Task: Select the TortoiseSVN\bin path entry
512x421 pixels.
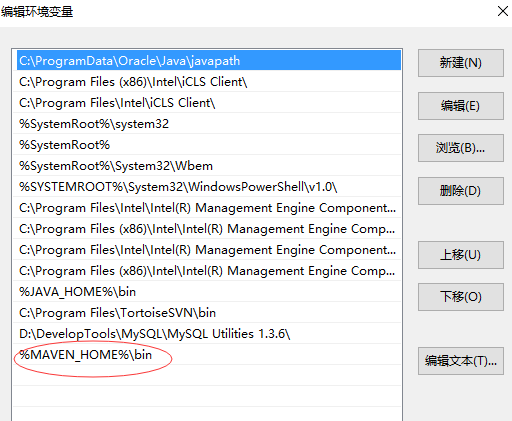Action: 207,313
